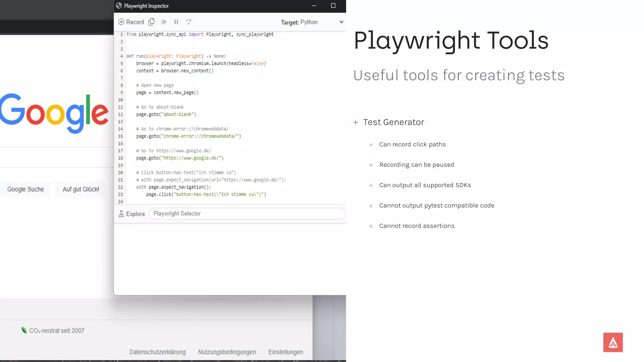Screen dimensions: 644x362
Task: Click code line browser = playwright.chromium.launch
Action: 201,63
